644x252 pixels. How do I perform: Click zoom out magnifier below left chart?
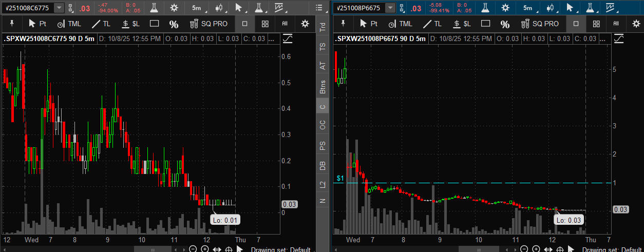193,249
